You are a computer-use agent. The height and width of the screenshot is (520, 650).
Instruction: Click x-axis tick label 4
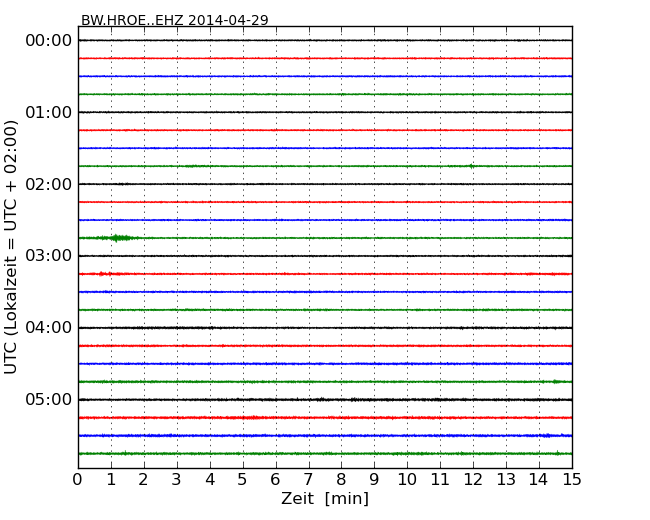point(210,479)
